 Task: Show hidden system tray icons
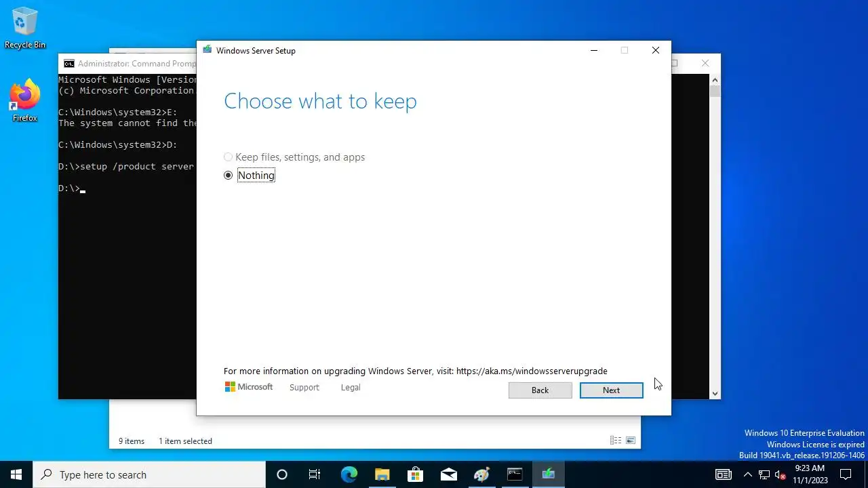(747, 474)
